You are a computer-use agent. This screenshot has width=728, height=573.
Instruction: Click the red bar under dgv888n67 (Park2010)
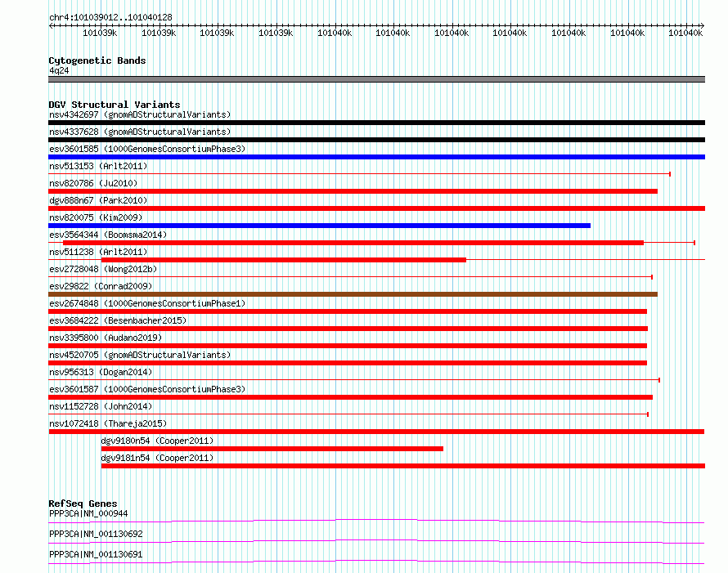pyautogui.click(x=376, y=208)
